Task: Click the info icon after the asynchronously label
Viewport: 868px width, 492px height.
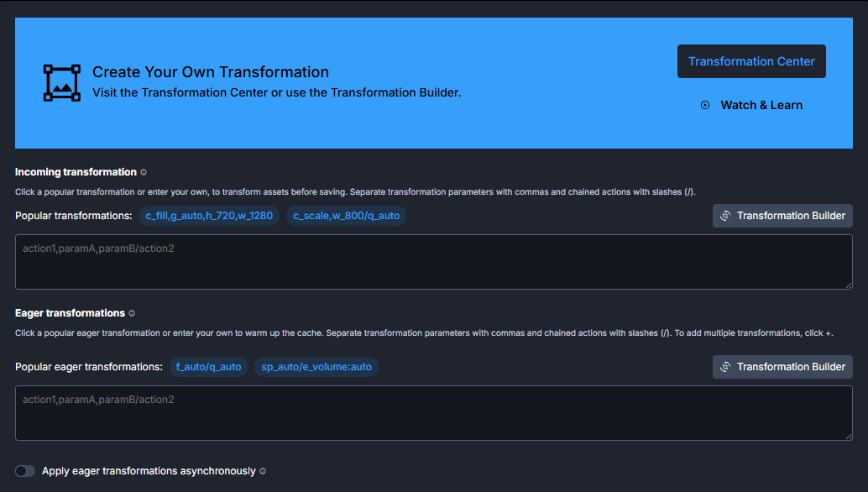Action: (x=263, y=471)
